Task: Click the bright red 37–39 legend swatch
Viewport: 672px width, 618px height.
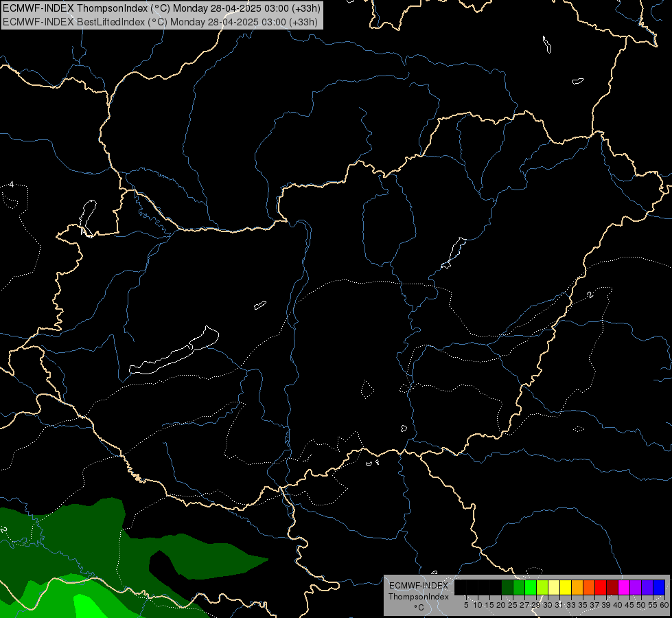Action: (601, 587)
